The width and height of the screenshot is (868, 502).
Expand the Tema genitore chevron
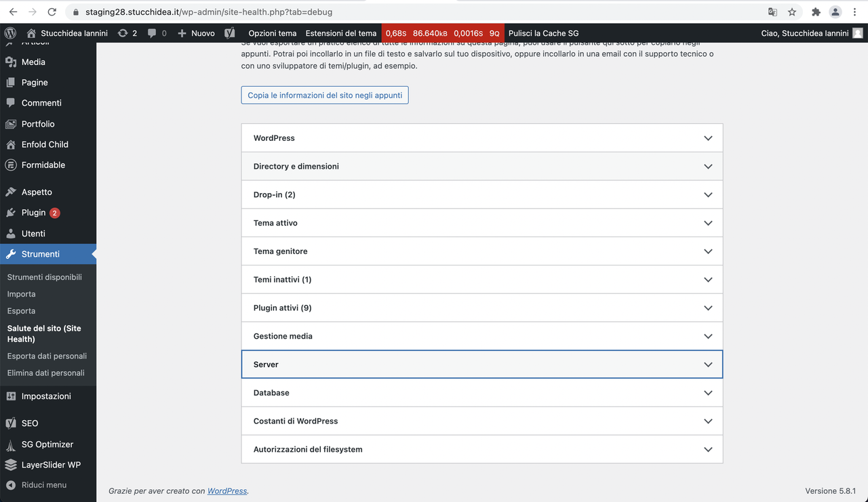coord(708,251)
